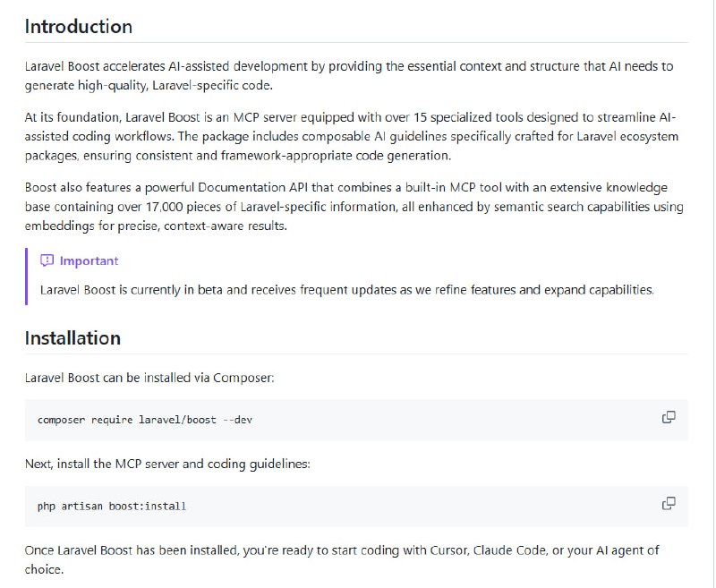Click the line about installing via Composer
The image size is (716, 588).
coord(126,377)
